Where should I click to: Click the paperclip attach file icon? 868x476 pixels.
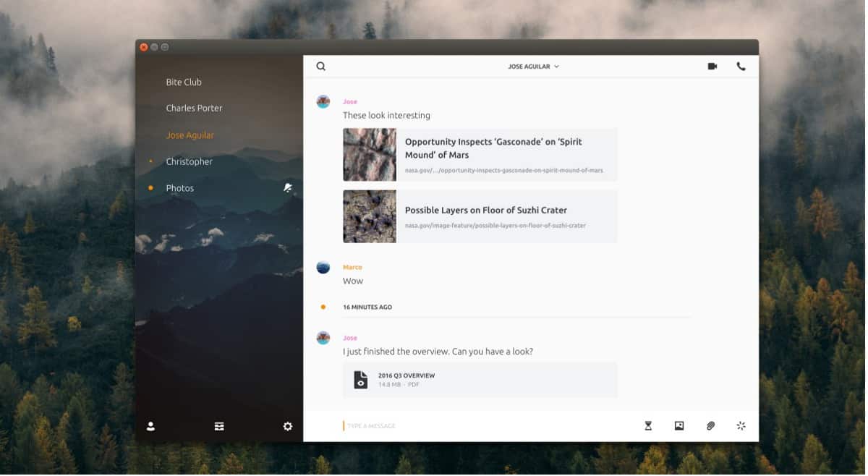pos(710,426)
